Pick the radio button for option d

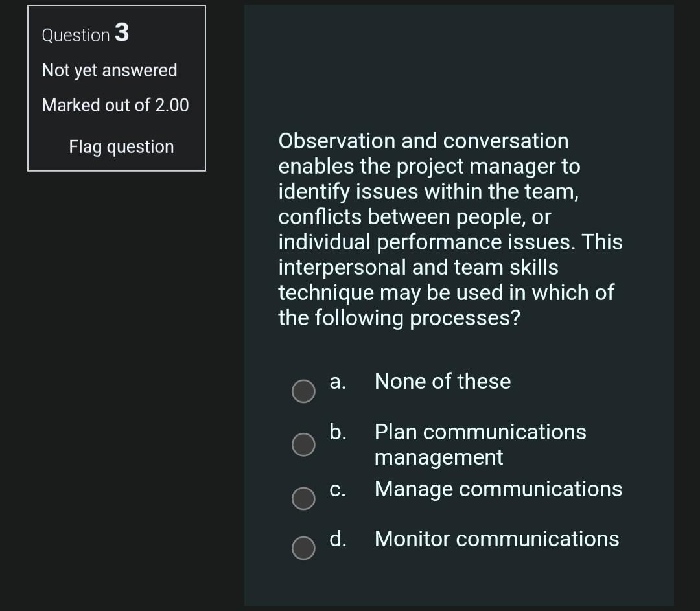point(303,548)
